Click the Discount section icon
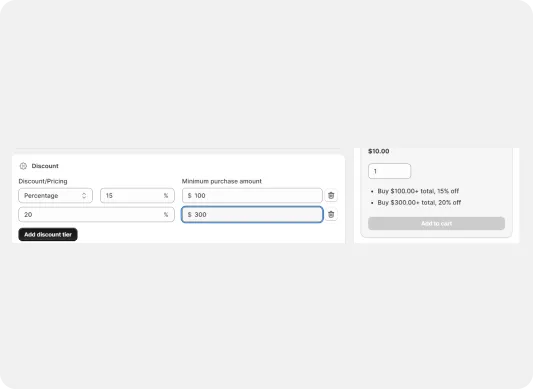Image resolution: width=533 pixels, height=389 pixels. coord(23,166)
